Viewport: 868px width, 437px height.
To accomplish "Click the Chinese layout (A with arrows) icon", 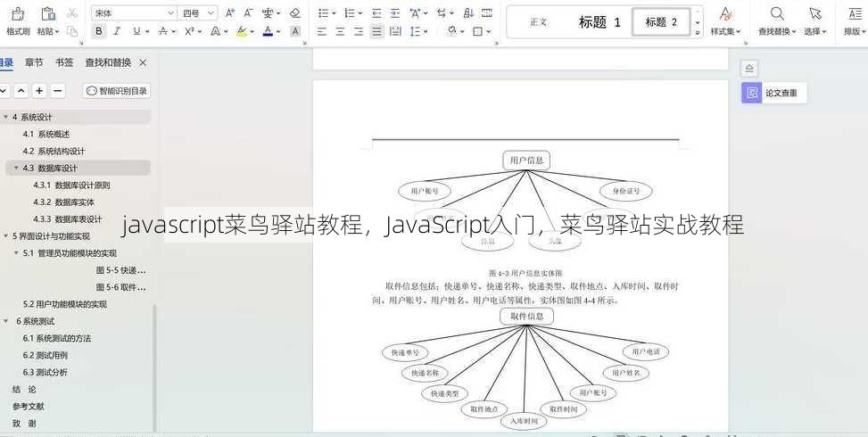I will (415, 12).
